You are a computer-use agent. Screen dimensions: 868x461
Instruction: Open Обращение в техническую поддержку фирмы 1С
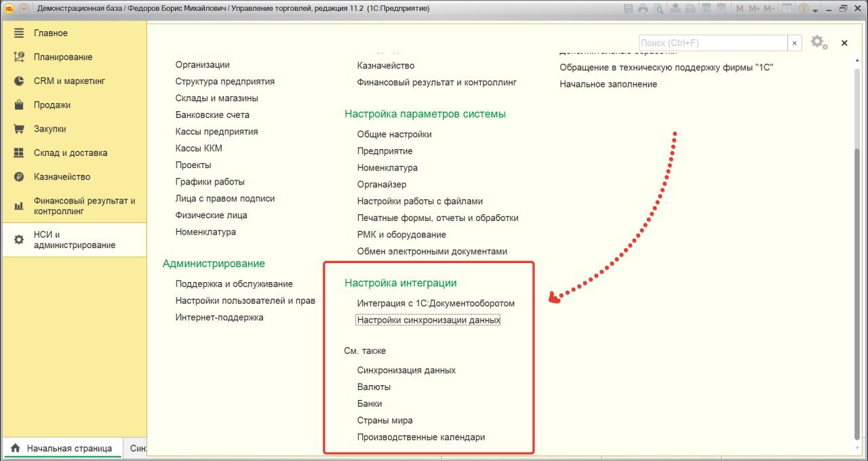(x=667, y=67)
